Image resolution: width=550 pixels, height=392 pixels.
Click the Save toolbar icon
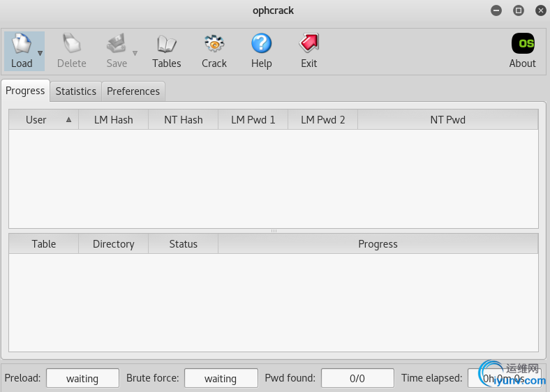pyautogui.click(x=116, y=43)
